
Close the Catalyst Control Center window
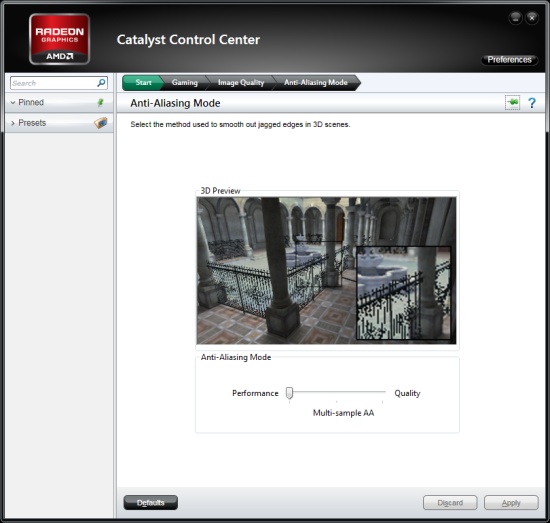532,18
